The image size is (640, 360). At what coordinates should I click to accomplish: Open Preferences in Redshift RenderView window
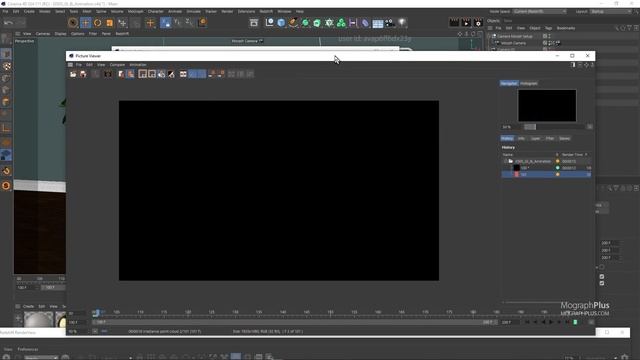point(27,349)
